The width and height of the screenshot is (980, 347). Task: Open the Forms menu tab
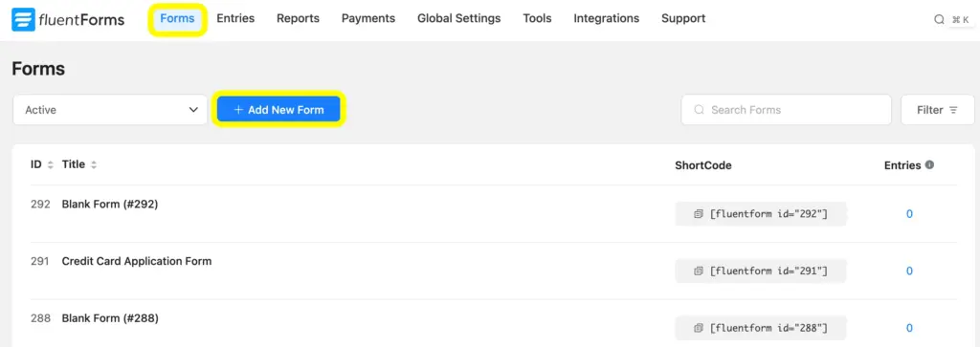tap(177, 19)
